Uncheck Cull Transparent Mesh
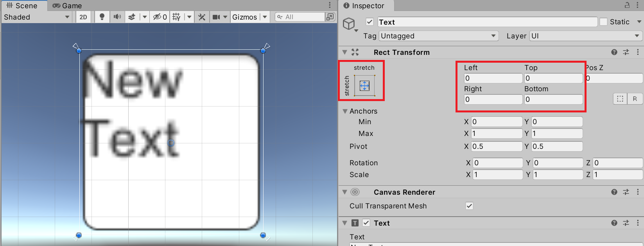The width and height of the screenshot is (644, 246). [469, 206]
